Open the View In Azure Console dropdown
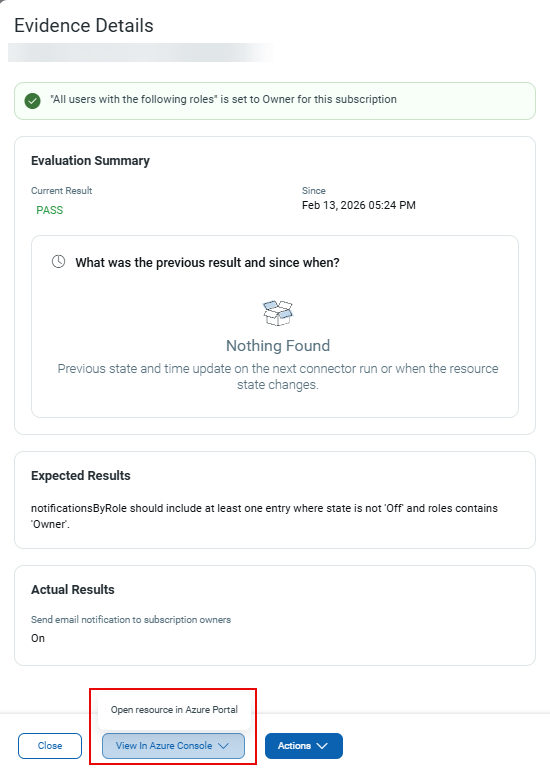550x769 pixels. (173, 745)
